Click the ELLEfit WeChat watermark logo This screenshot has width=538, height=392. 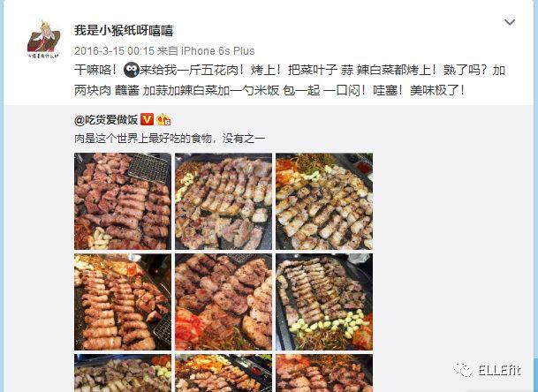pyautogui.click(x=488, y=370)
